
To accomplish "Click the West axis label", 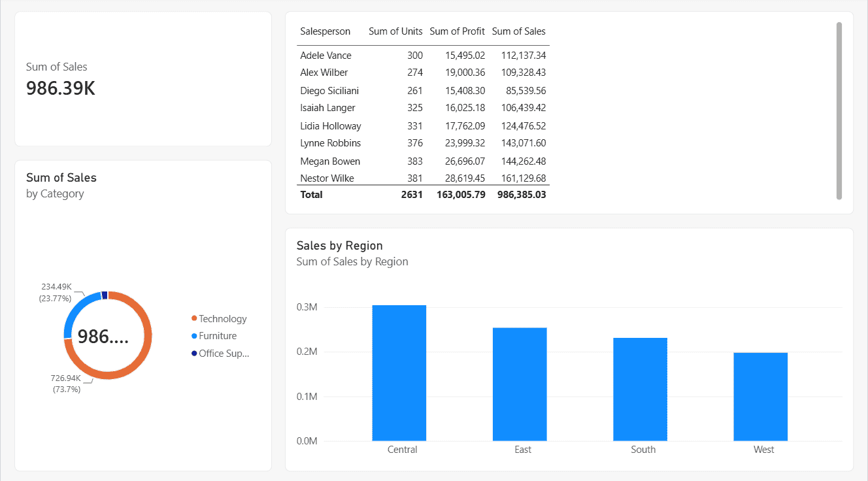I will pyautogui.click(x=763, y=450).
